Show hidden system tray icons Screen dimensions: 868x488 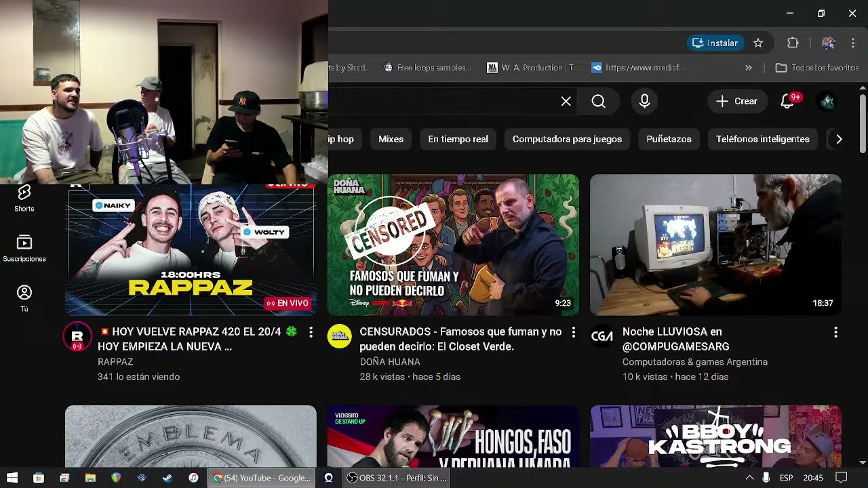tap(749, 478)
